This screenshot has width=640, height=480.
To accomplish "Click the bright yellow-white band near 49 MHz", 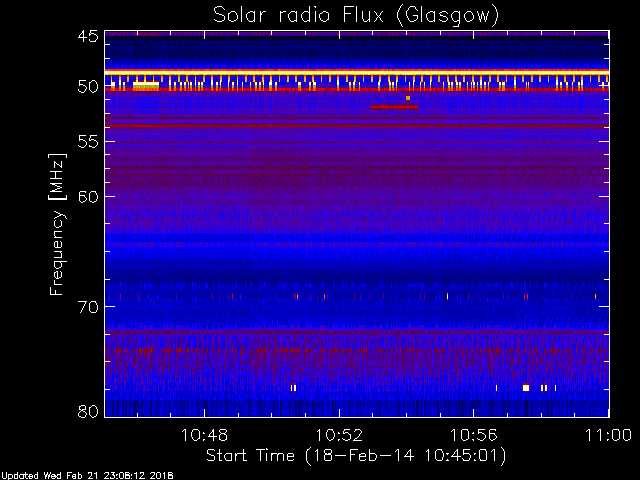I will click(x=357, y=73).
